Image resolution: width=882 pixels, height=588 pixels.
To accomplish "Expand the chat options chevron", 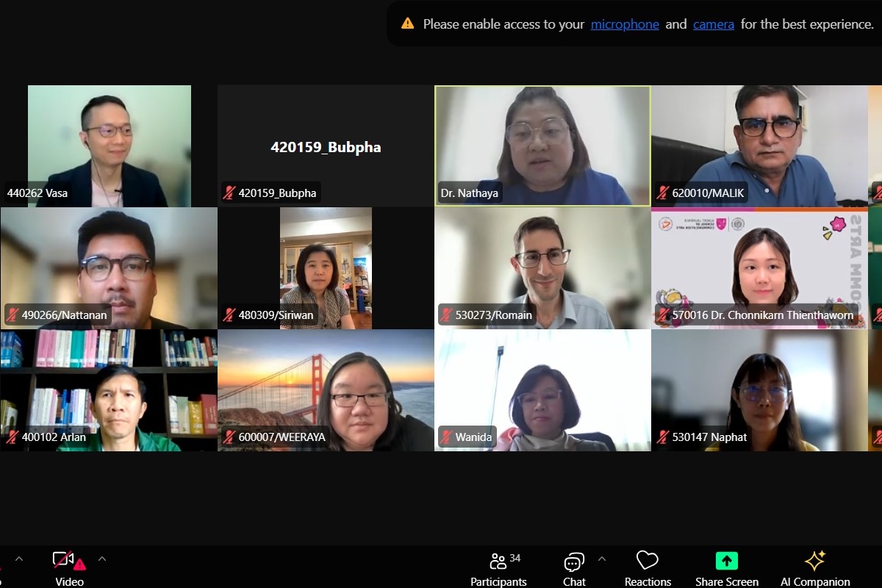I will [x=602, y=559].
